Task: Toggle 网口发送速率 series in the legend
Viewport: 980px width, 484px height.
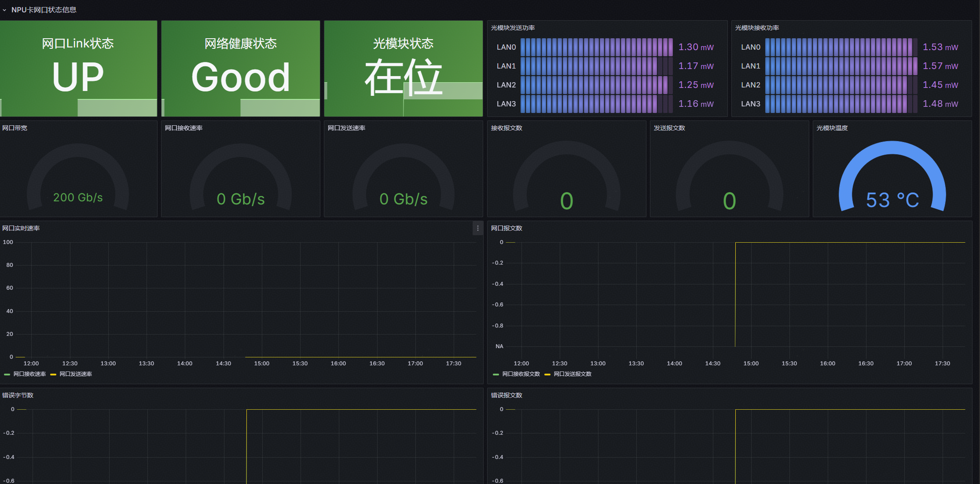Action: click(x=76, y=374)
